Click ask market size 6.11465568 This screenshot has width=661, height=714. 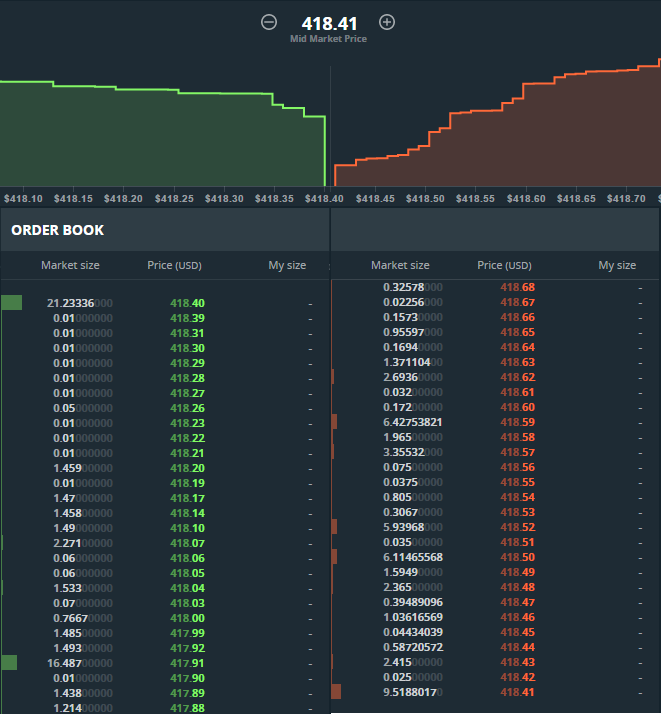click(x=413, y=557)
